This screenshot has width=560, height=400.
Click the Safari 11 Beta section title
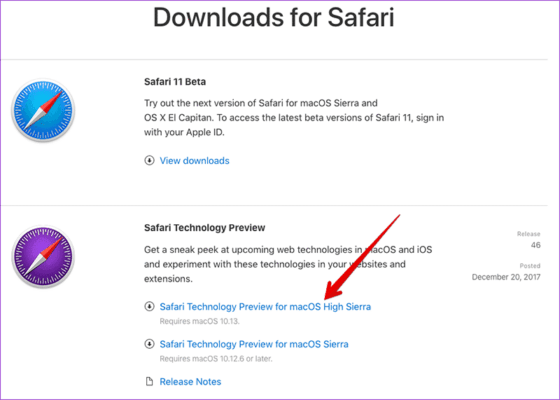point(175,82)
